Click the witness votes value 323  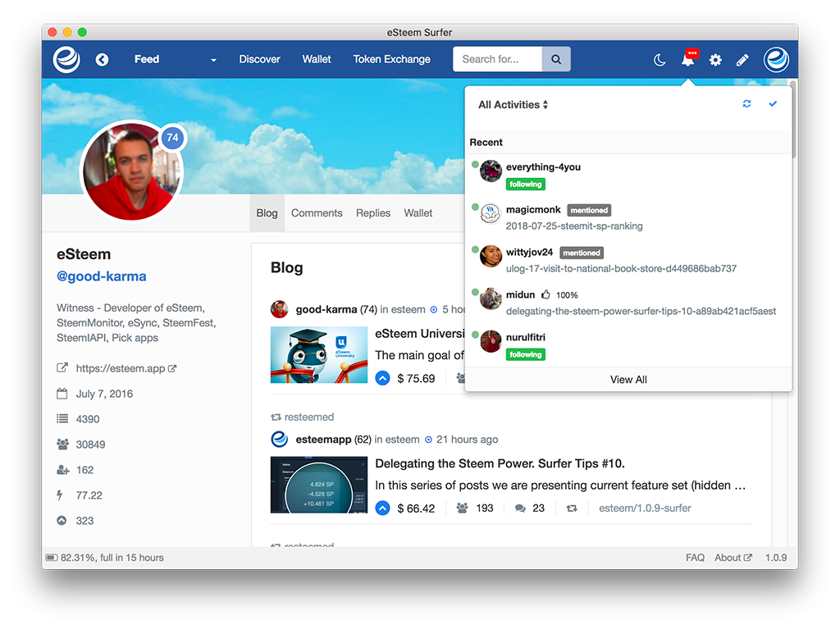(x=84, y=521)
